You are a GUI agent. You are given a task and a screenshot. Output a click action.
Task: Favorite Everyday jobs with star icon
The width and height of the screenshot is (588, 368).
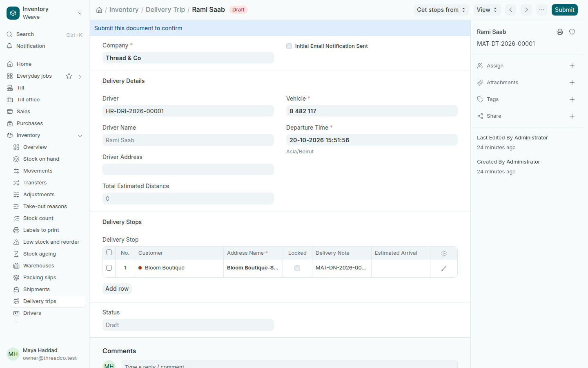pos(69,76)
